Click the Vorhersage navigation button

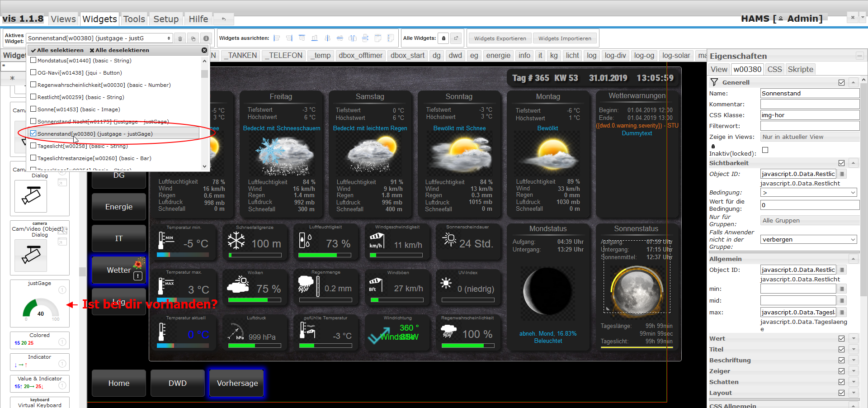(237, 383)
